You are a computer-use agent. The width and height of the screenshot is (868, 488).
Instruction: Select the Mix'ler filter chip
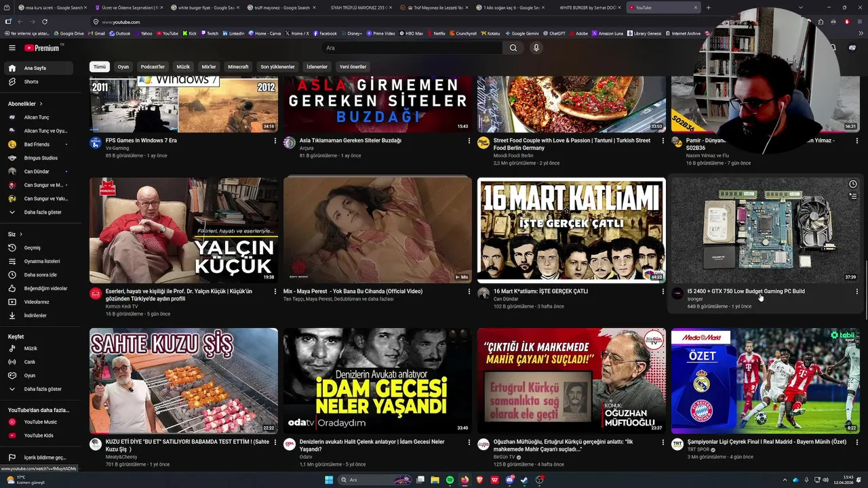(209, 67)
